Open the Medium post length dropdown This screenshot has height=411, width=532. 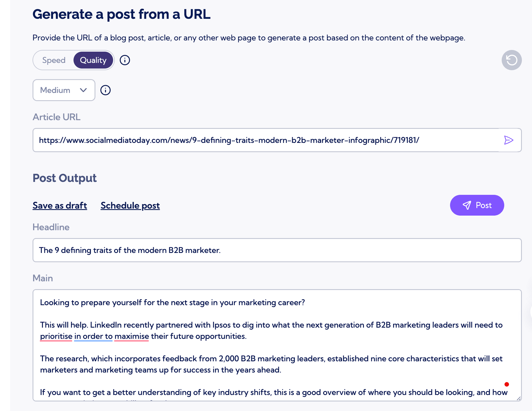tap(64, 90)
